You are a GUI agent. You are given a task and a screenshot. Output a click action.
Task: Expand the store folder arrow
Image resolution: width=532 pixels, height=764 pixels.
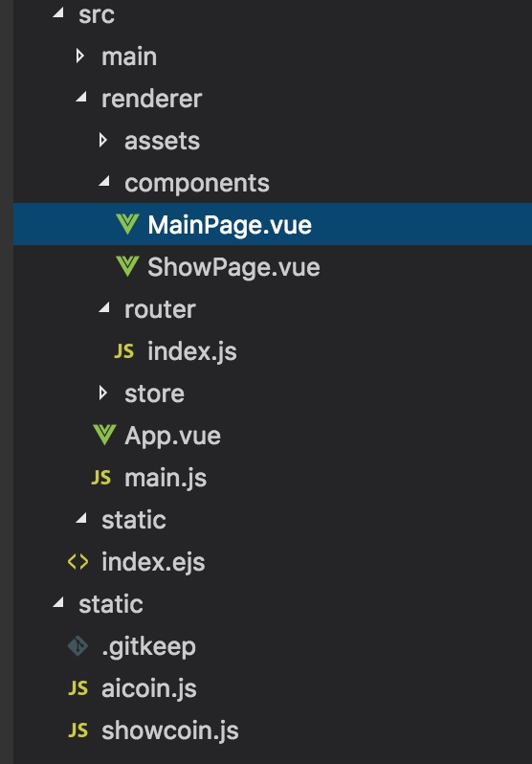[x=103, y=393]
